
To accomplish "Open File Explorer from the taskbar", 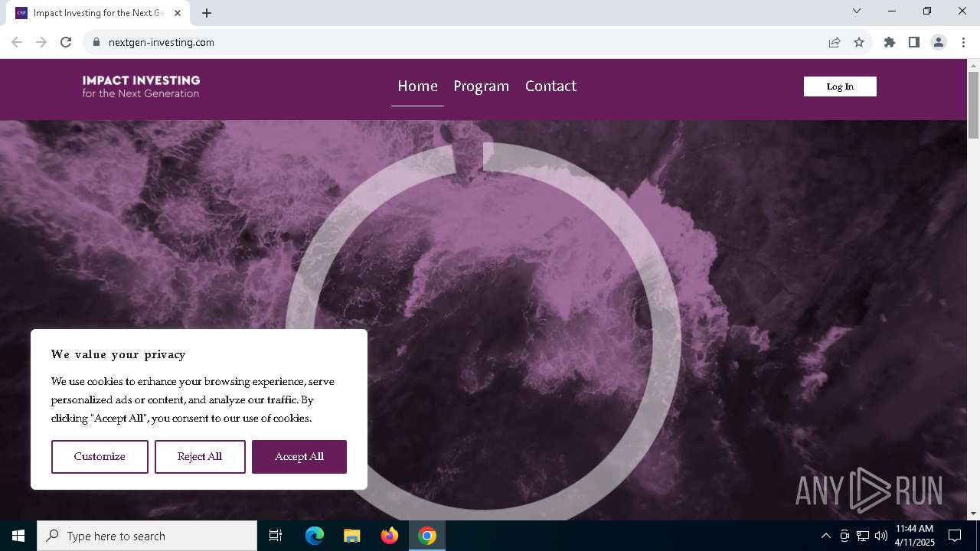I will click(x=352, y=536).
